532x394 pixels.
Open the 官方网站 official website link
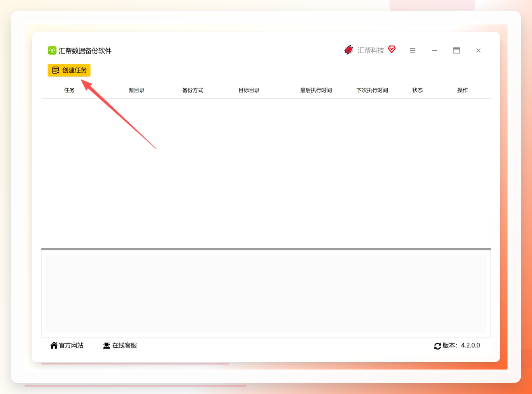(x=67, y=345)
